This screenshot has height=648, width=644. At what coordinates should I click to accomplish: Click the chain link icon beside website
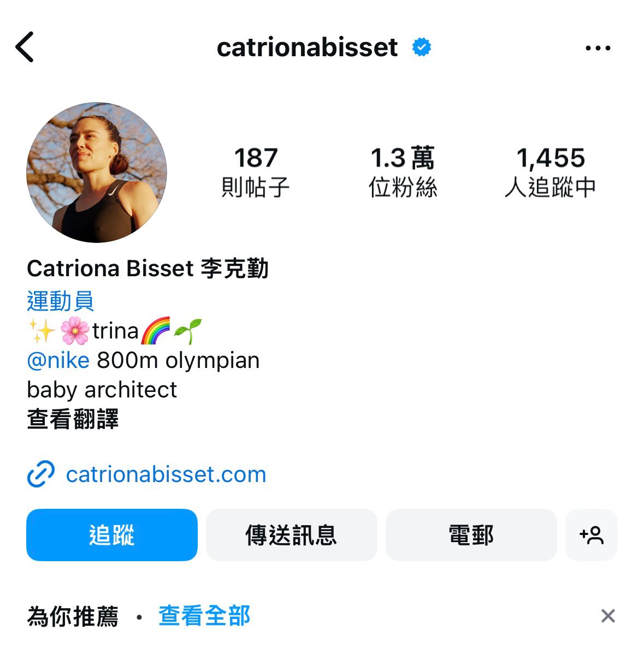(x=41, y=474)
